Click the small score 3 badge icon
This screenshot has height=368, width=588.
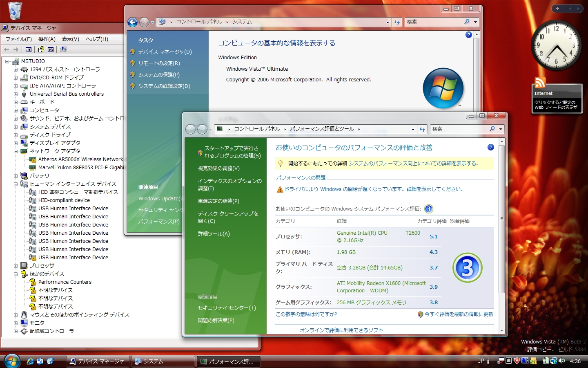click(429, 209)
